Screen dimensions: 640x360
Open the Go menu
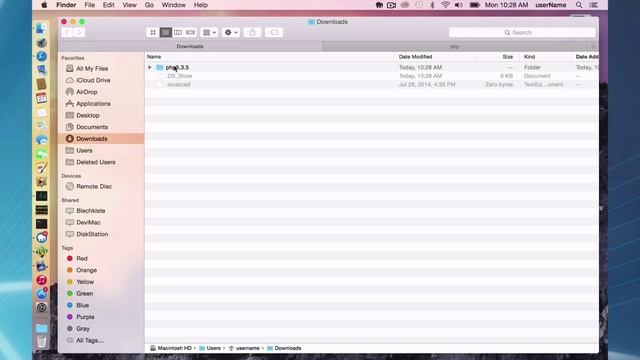pyautogui.click(x=149, y=5)
